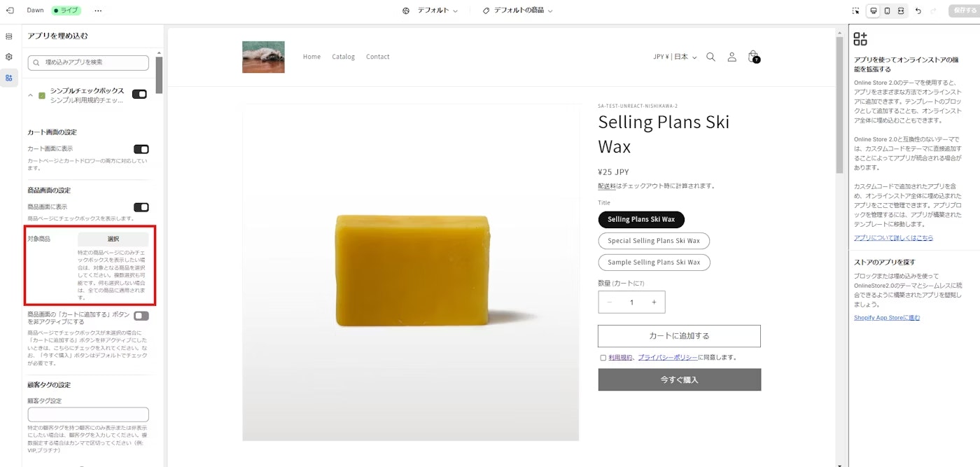This screenshot has height=467, width=980.
Task: Click the undo arrow icon
Action: click(x=918, y=11)
